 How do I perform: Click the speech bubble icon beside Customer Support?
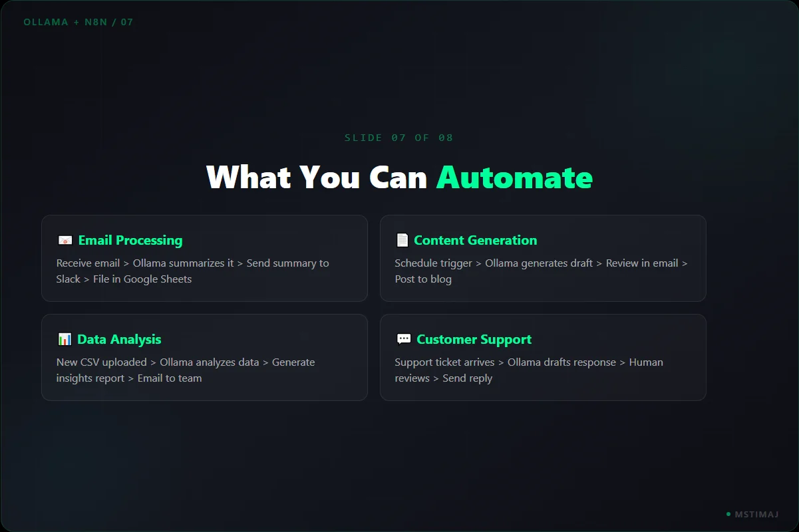[403, 339]
